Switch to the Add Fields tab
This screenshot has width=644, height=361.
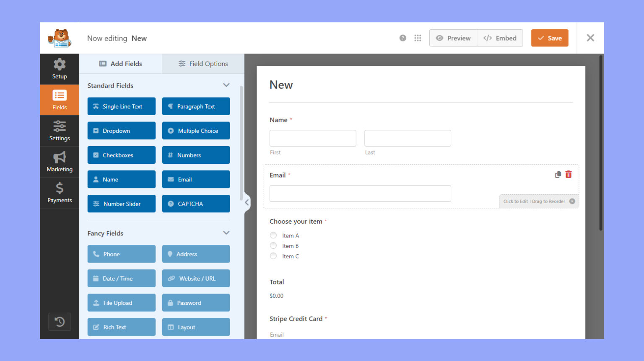(x=121, y=64)
